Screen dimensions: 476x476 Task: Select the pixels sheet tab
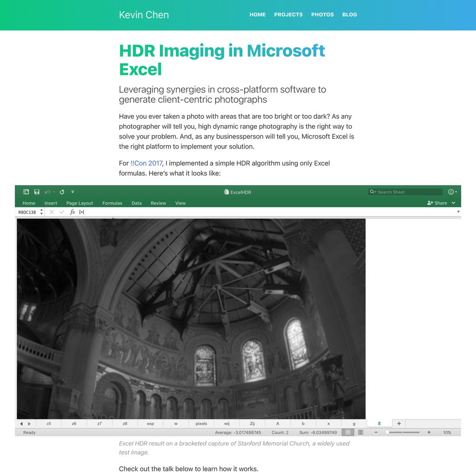(201, 424)
